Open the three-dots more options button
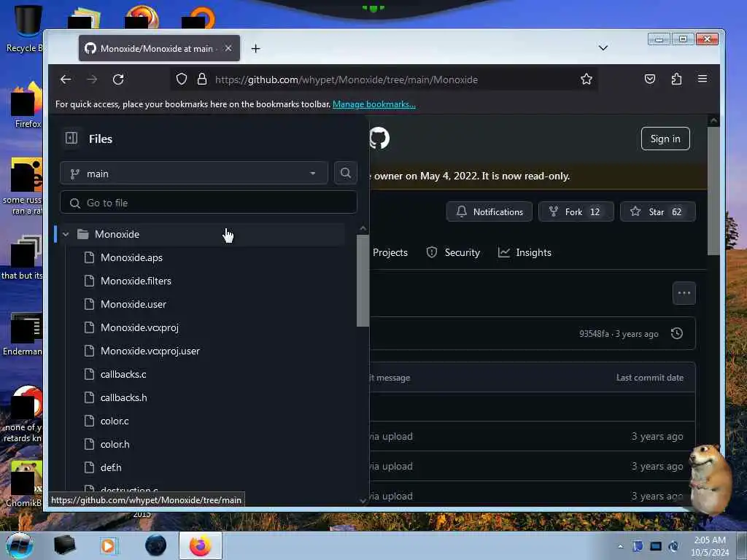747x560 pixels. (684, 293)
